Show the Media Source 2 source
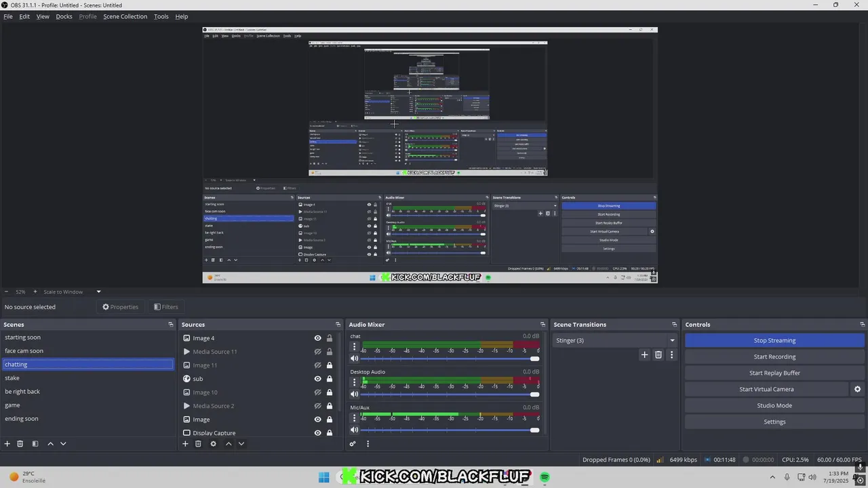The image size is (868, 488). tap(317, 406)
